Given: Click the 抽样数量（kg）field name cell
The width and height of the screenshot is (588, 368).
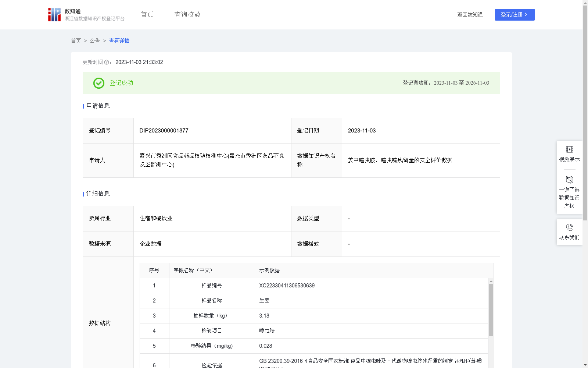Looking at the screenshot, I should point(212,316).
